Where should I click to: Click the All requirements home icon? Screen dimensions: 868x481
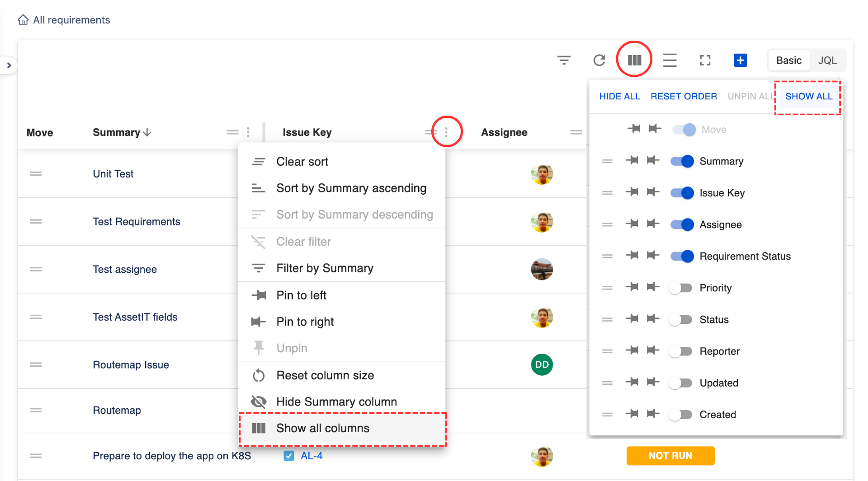pyautogui.click(x=23, y=20)
